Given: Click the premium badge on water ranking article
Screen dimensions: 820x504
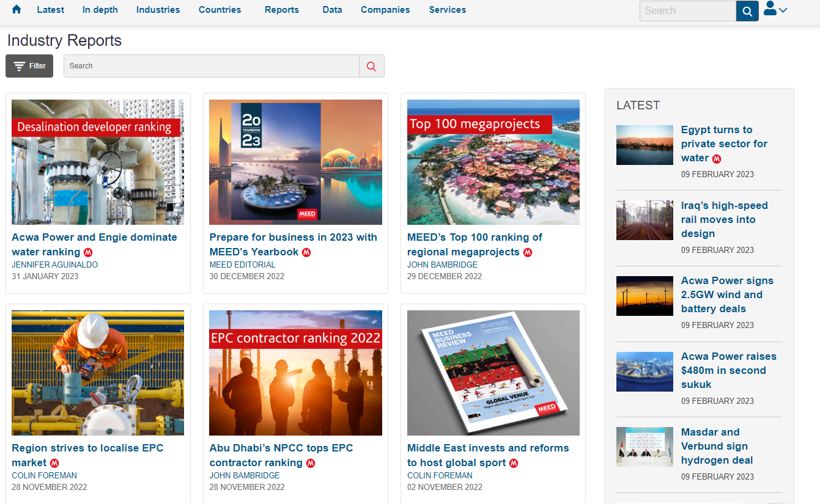Looking at the screenshot, I should tap(88, 252).
